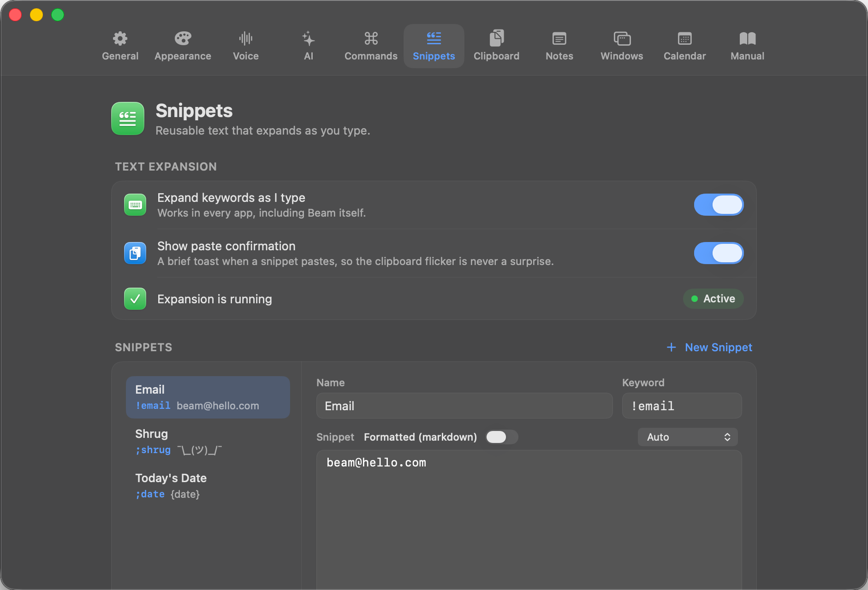Open the Manual book tab
Viewport: 868px width, 590px height.
click(748, 46)
